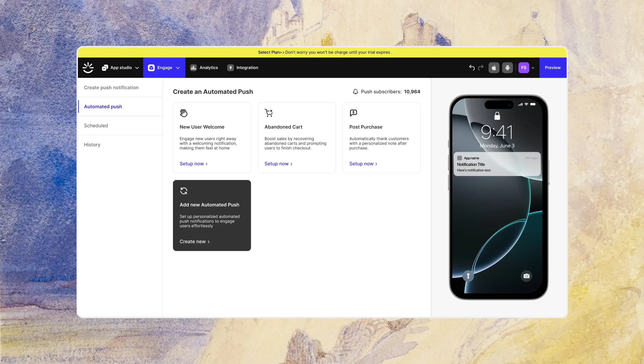
Task: Click the undo arrow icon
Action: pos(472,68)
